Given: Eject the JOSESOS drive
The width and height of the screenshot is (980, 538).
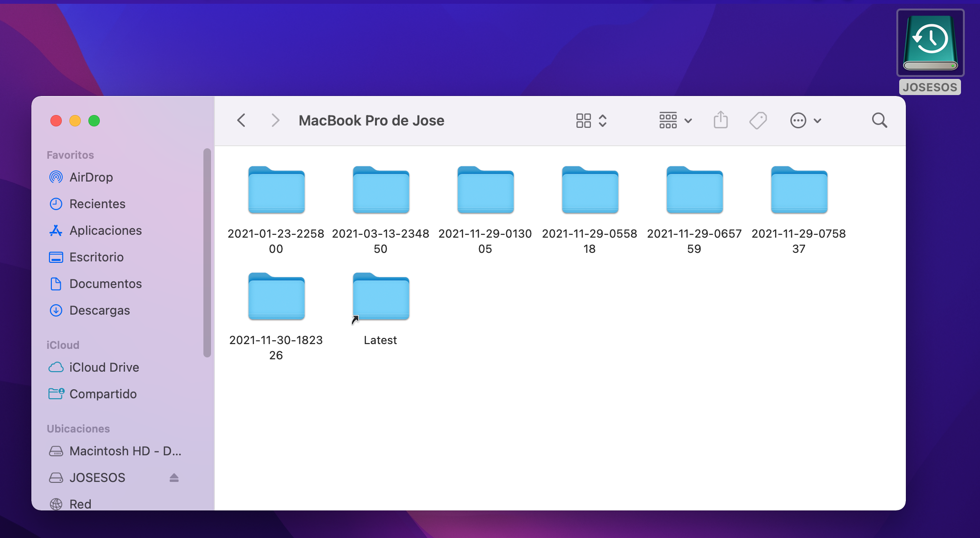Looking at the screenshot, I should (174, 478).
